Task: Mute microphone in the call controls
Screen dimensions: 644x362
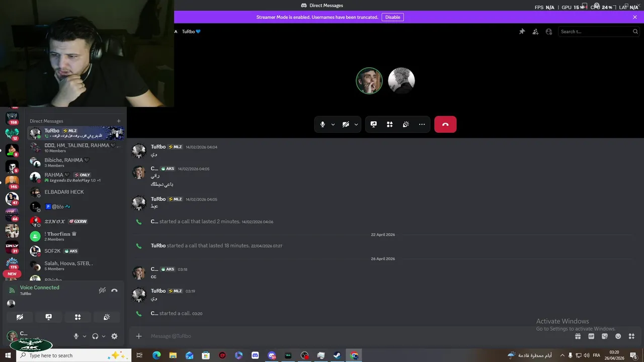Action: 323,124
